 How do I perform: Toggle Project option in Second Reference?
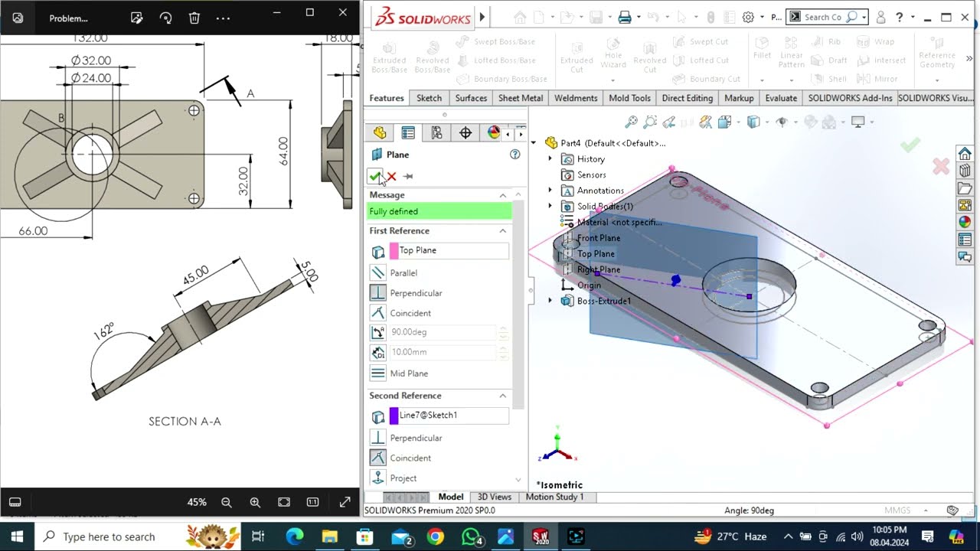pos(377,478)
